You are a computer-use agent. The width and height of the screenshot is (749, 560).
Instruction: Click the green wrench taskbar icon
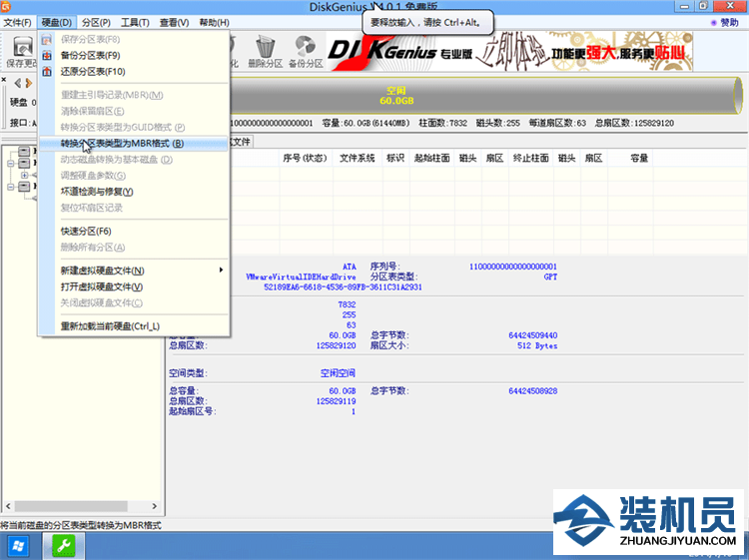(61, 545)
